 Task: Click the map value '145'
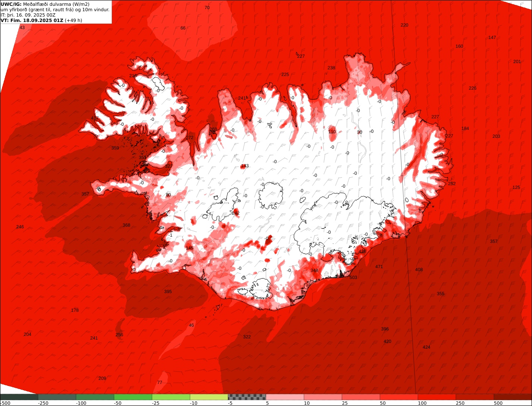[x=190, y=248]
